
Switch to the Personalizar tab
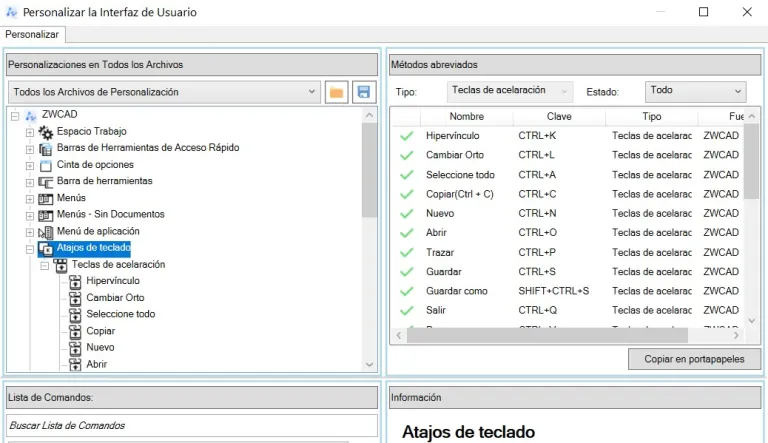pos(32,34)
